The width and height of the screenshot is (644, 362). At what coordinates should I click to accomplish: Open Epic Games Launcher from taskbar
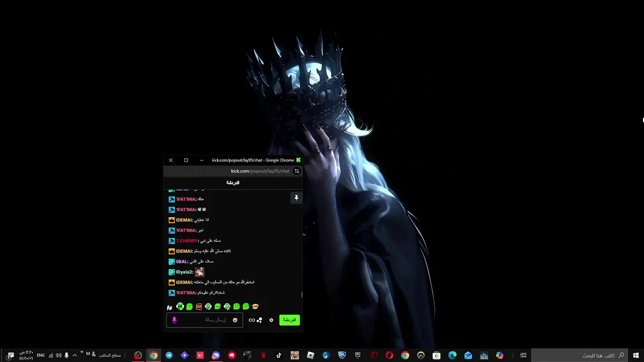point(358,355)
